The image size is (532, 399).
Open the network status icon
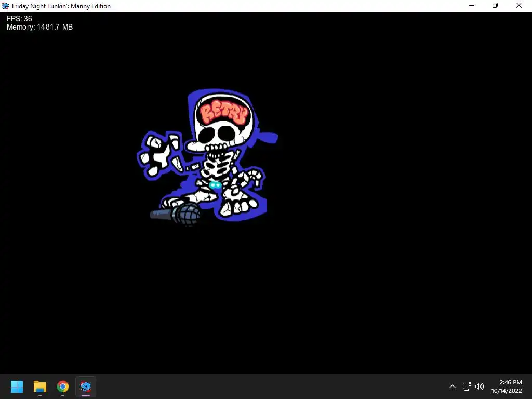pyautogui.click(x=467, y=387)
